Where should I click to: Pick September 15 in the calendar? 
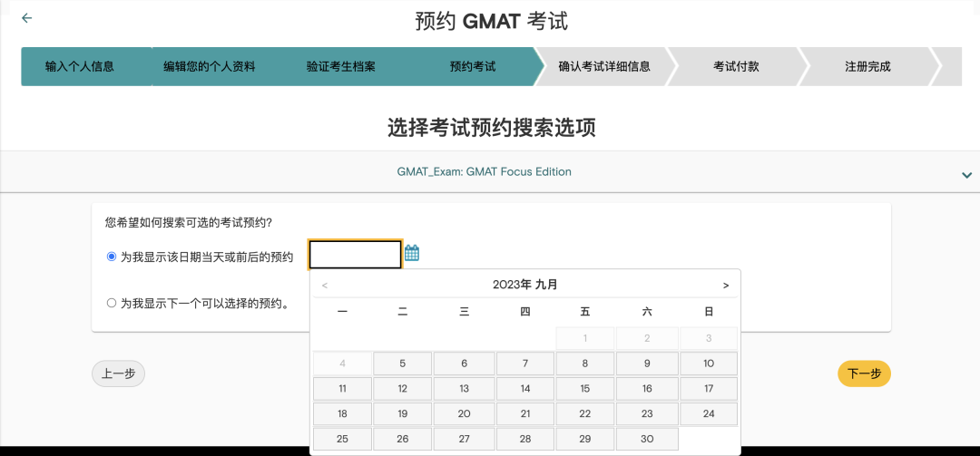click(x=585, y=389)
